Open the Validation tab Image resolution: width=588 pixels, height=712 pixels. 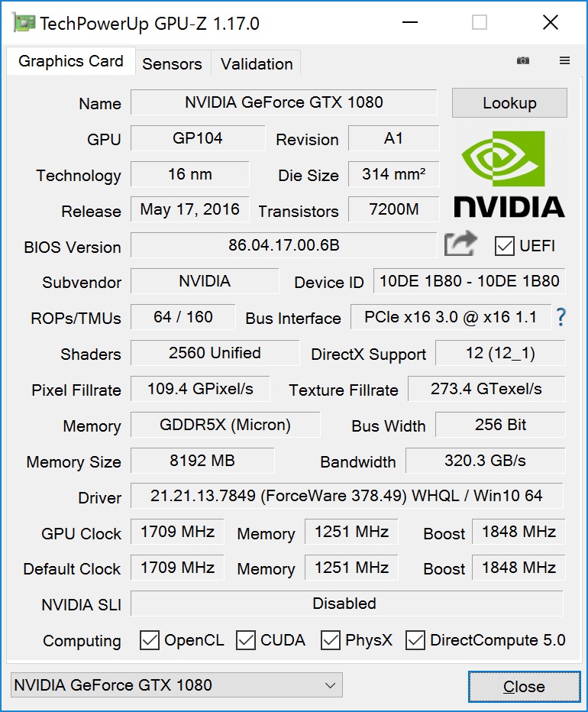coord(256,63)
